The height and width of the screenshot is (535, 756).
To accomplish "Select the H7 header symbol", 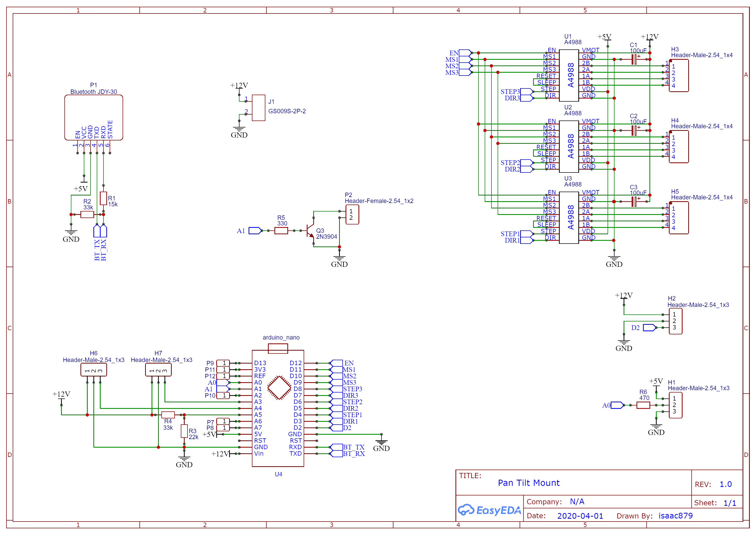I will pyautogui.click(x=159, y=370).
